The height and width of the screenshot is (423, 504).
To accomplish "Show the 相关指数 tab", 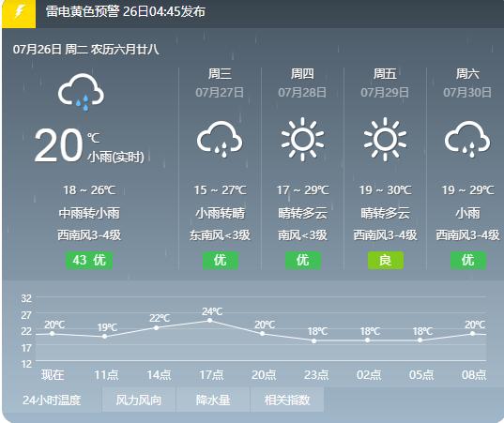I will click(x=287, y=400).
